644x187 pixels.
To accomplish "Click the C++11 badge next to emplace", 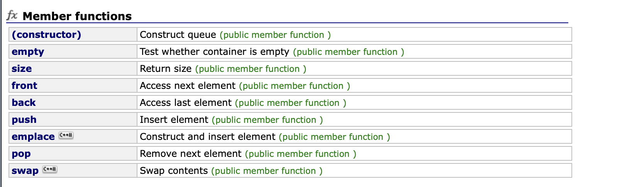I will [x=66, y=135].
